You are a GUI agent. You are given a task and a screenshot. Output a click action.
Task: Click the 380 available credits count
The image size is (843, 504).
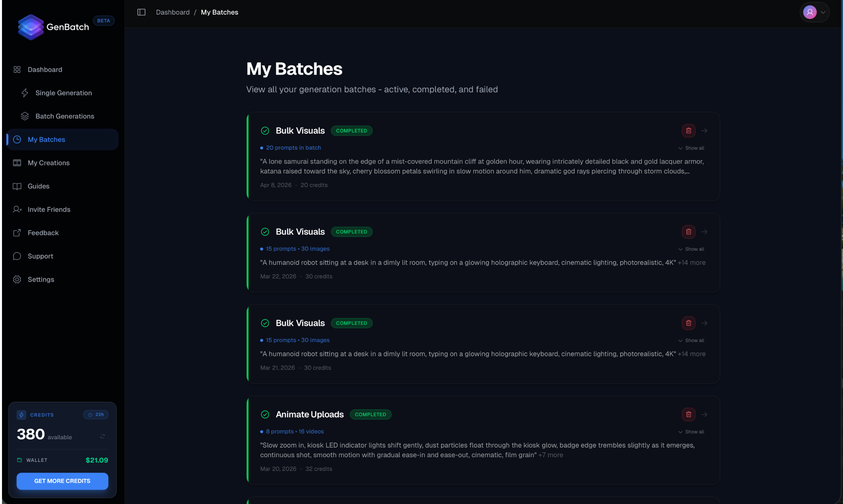coord(44,434)
